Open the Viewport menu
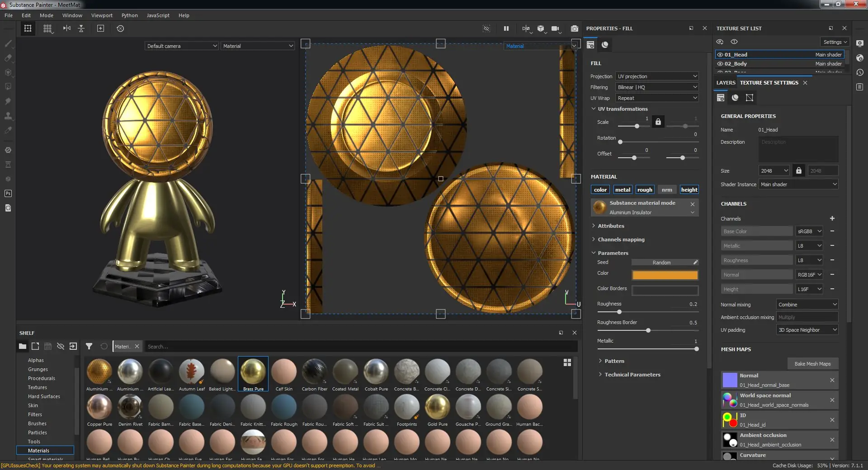Viewport: 868px width, 470px height. pyautogui.click(x=102, y=15)
